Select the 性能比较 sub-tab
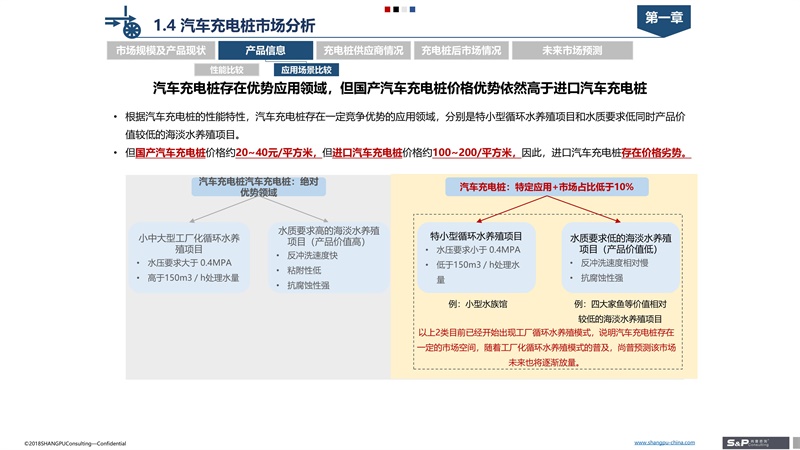Image resolution: width=800 pixels, height=450 pixels. [227, 70]
